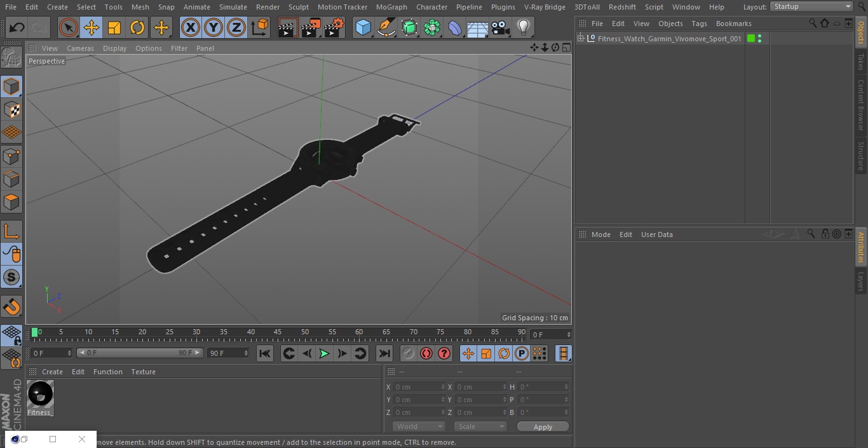The height and width of the screenshot is (448, 868).
Task: Go to start of animation
Action: 265,353
